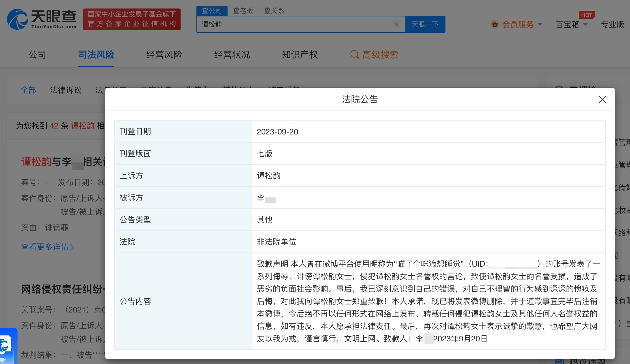Open the 经营风险 navigation tab

[x=164, y=54]
